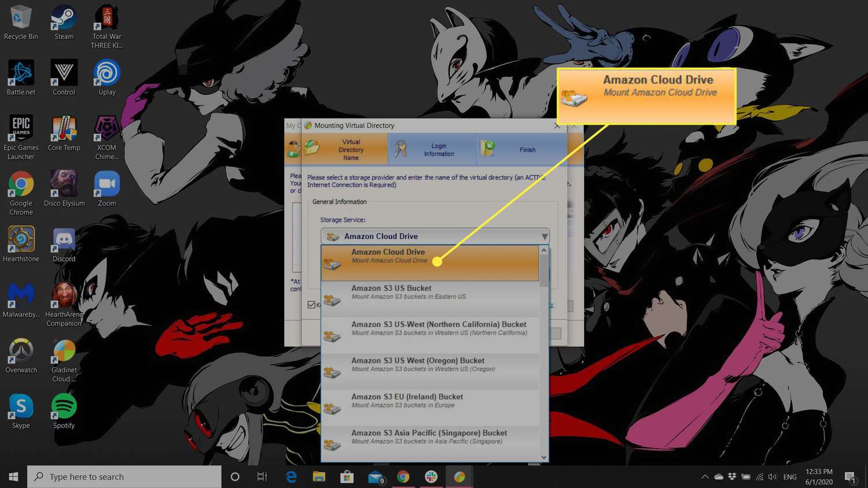Screen dimensions: 868x488
Task: Choose Amazon S3 US West (Oregon) Bucket
Action: pos(430,371)
